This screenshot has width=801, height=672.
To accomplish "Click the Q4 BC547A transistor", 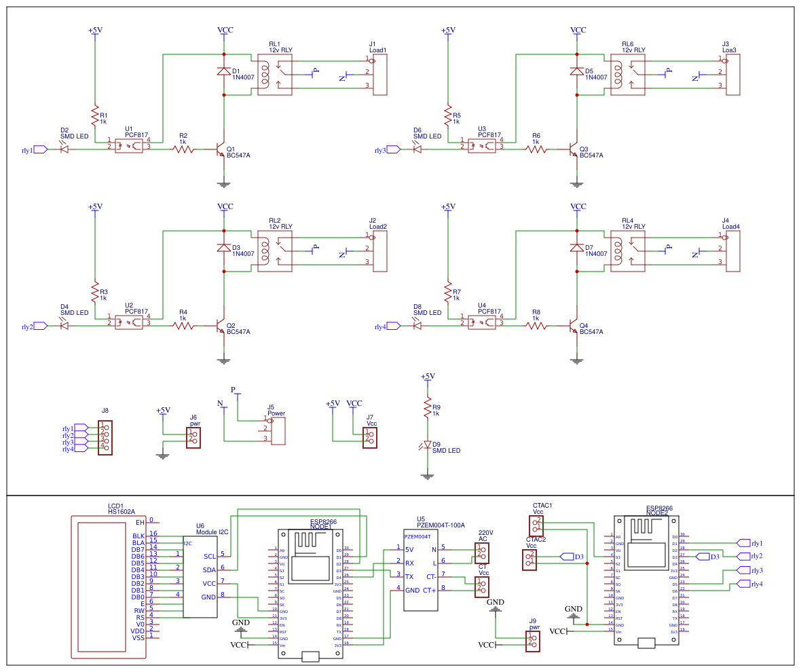I will click(573, 326).
